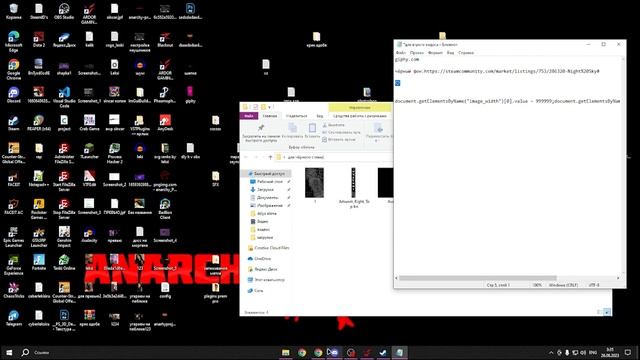The height and width of the screenshot is (360, 640).
Task: Select the GeForce Experience desktop icon
Action: click(13, 264)
